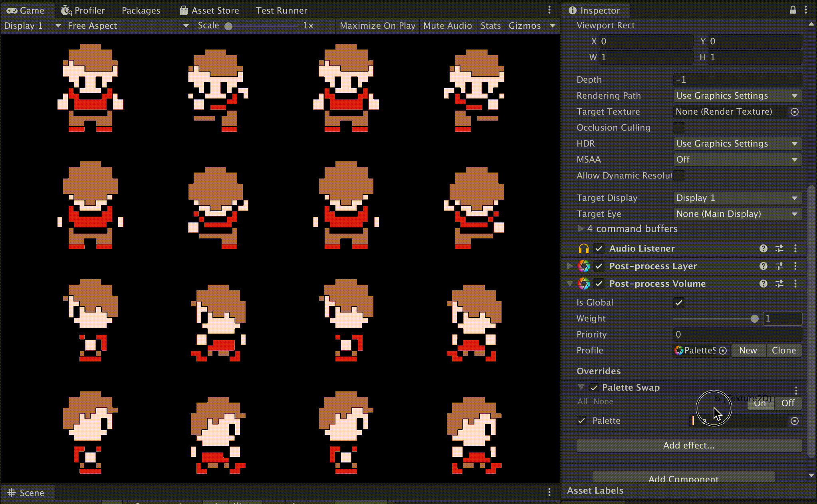The width and height of the screenshot is (817, 504).
Task: Toggle Allow Dynamic Resolution checkbox
Action: coord(679,176)
